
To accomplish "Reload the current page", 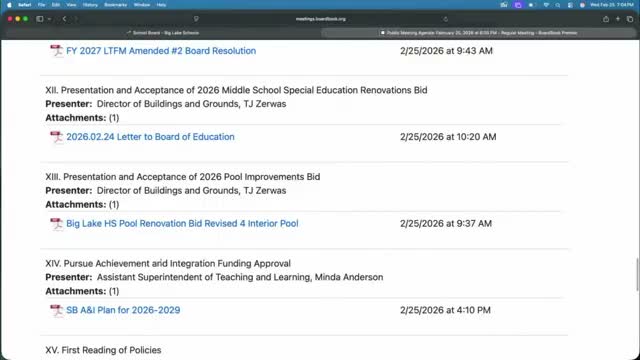I will 445,19.
